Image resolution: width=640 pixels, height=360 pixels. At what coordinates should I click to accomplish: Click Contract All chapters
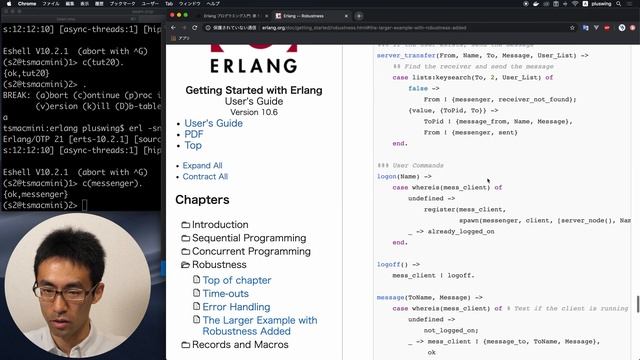tap(205, 176)
